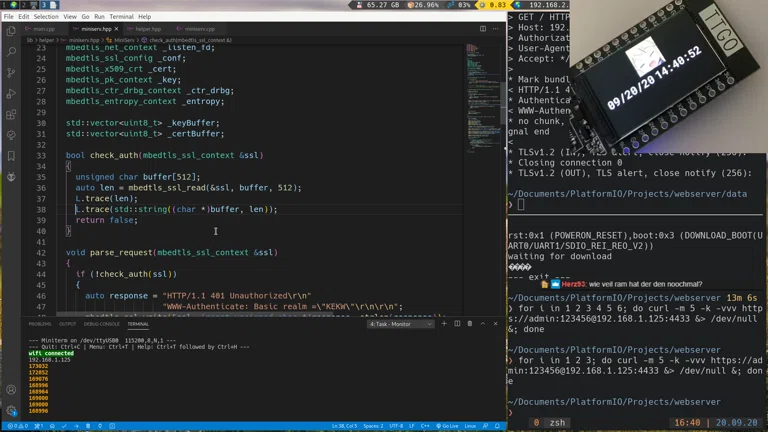Viewport: 768px width, 432px height.
Task: Select the TERMINAL panel tab
Action: coord(138,324)
